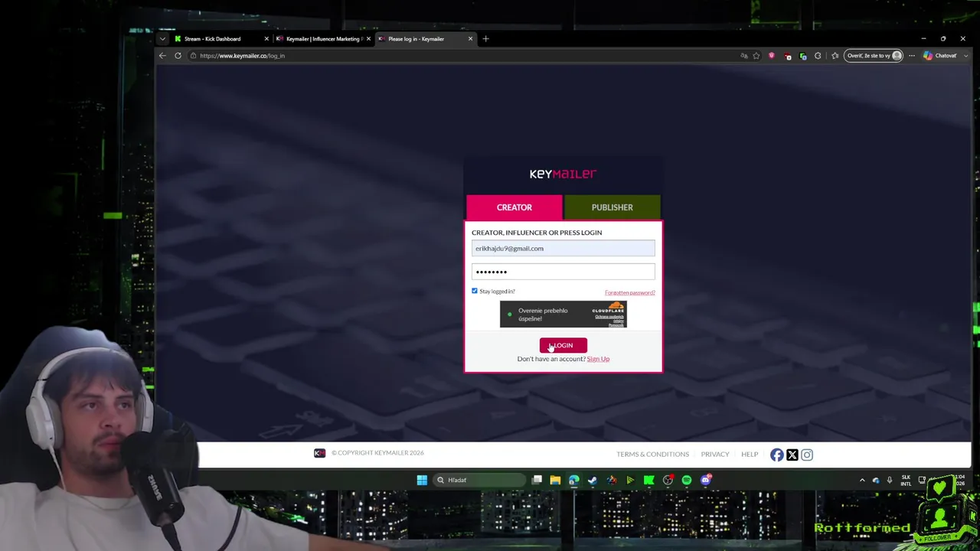Viewport: 980px width, 551px height.
Task: Close the 'Stream - Kick Dashboard' tab
Action: click(x=266, y=39)
